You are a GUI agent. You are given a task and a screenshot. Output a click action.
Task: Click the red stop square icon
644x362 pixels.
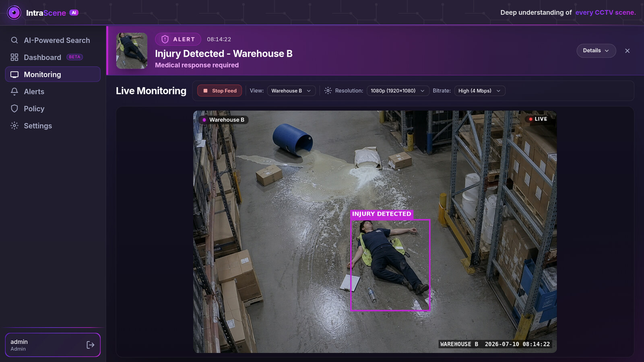point(205,91)
